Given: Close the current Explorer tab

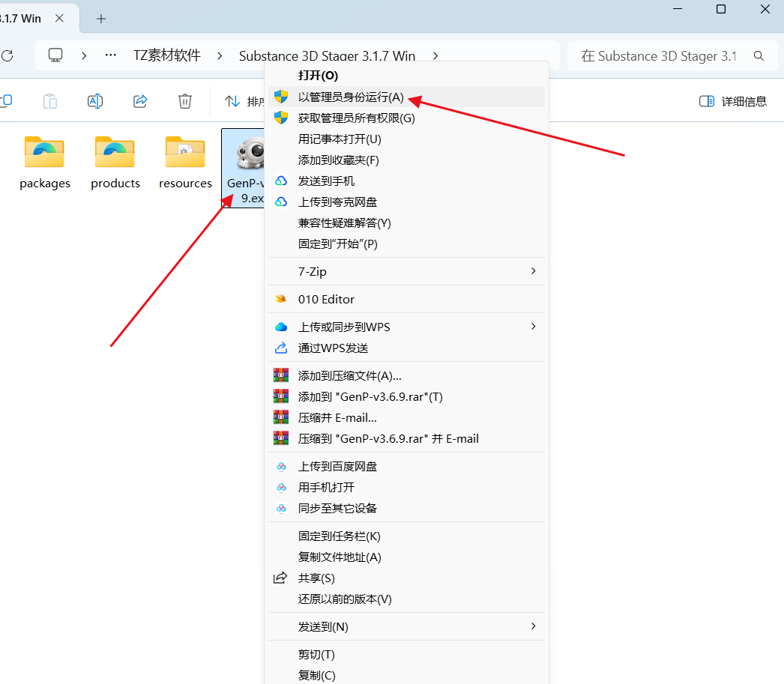Looking at the screenshot, I should (59, 19).
